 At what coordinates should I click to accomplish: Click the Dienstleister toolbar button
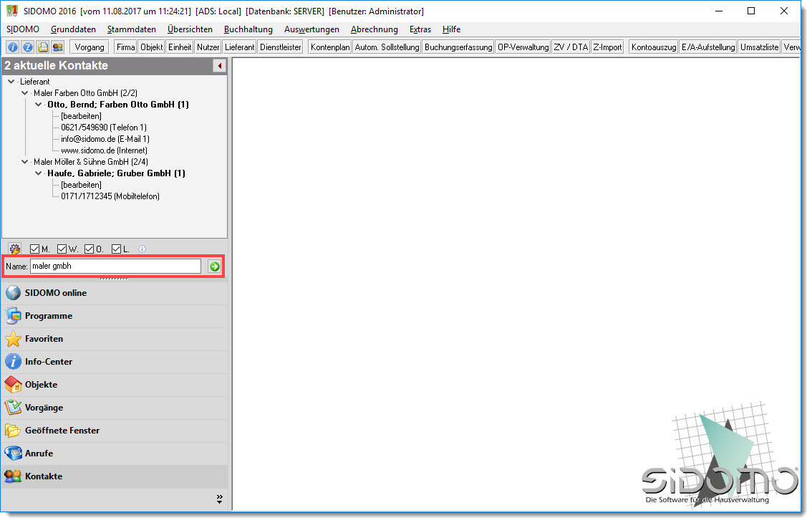281,47
